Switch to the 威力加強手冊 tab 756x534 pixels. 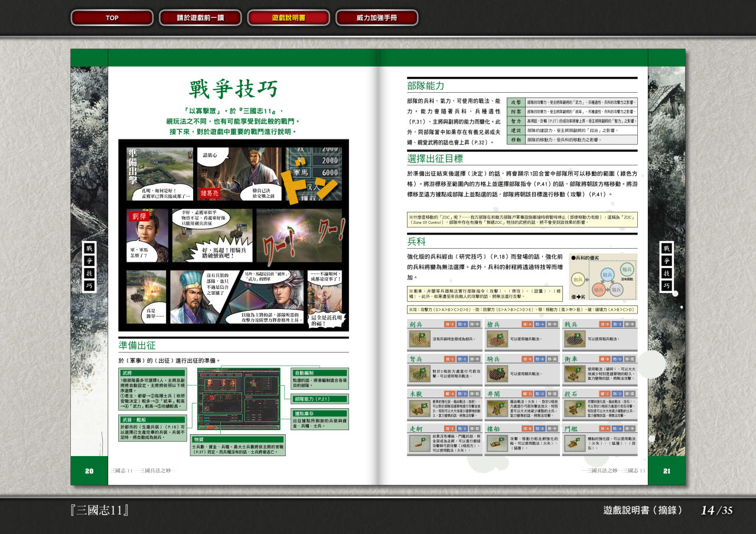point(377,18)
